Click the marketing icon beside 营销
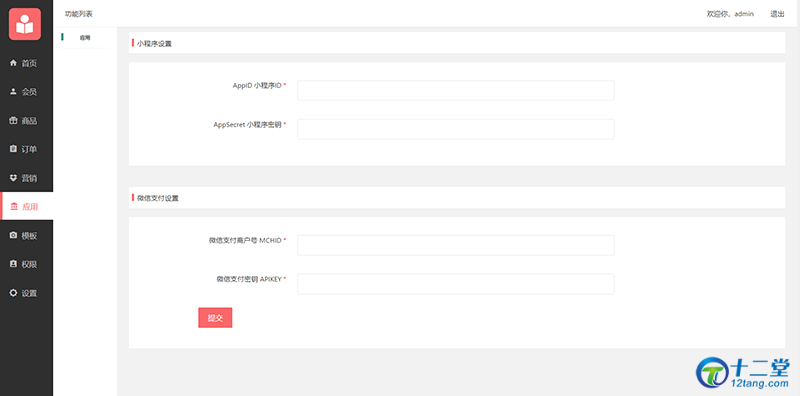Viewport: 800px width, 396px height. (x=14, y=178)
